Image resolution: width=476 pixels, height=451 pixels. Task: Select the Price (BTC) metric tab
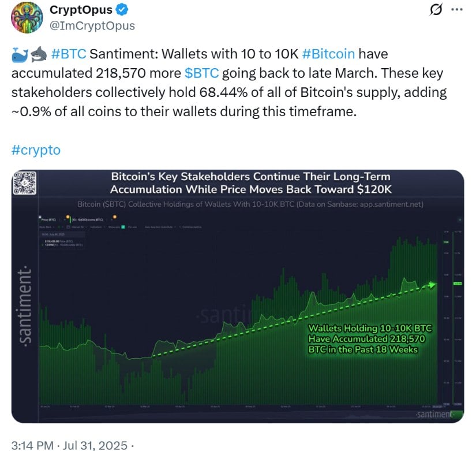pos(48,220)
